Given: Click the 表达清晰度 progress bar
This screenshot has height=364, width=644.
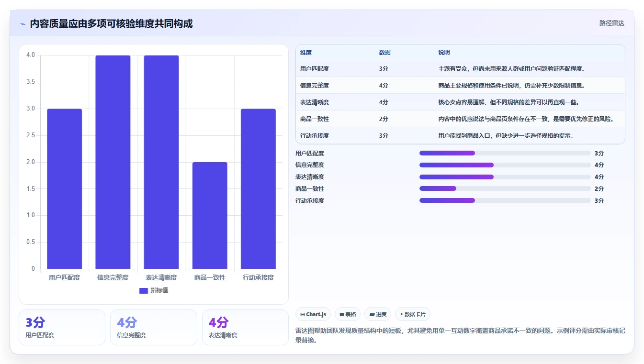Looking at the screenshot, I should click(x=505, y=177).
